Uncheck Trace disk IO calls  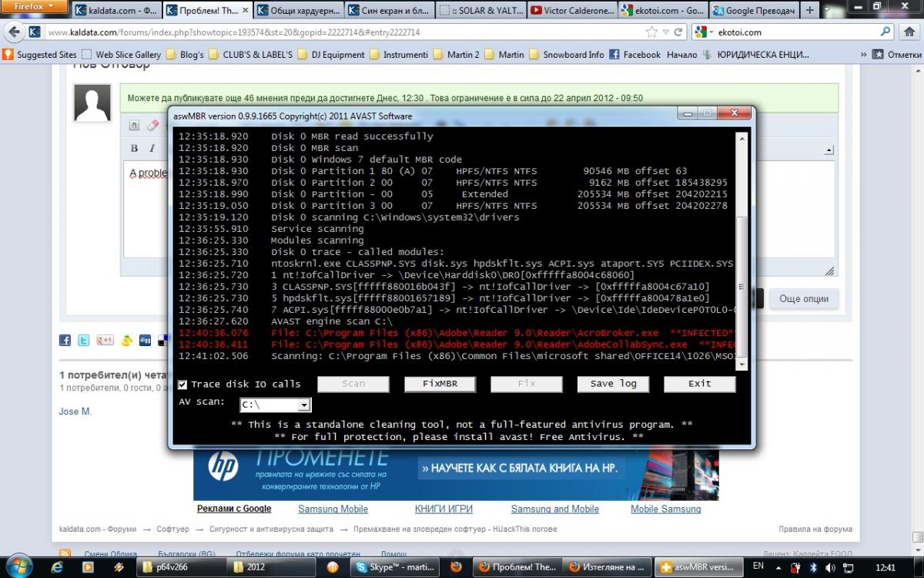pyautogui.click(x=182, y=384)
